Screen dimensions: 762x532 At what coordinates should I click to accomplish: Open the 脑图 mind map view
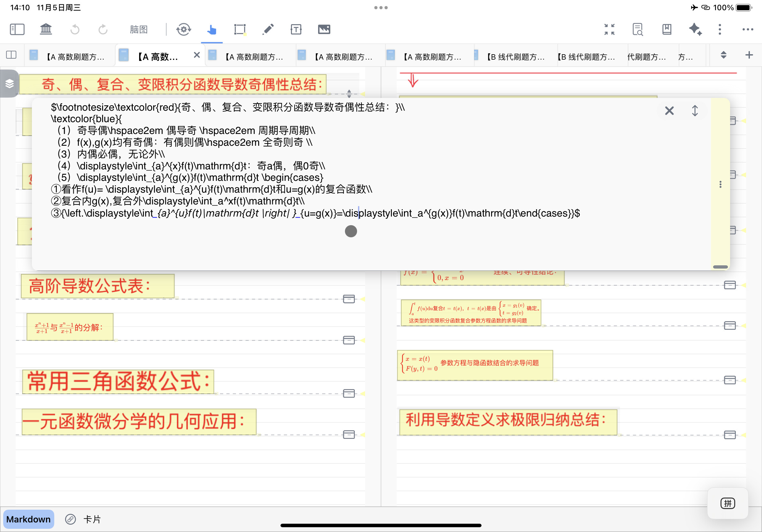click(x=138, y=30)
